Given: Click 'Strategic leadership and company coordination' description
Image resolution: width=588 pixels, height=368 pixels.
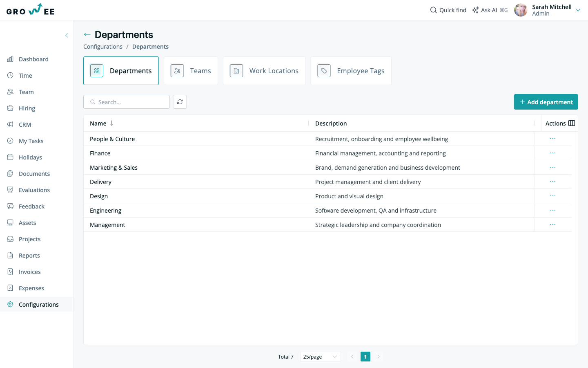Looking at the screenshot, I should pyautogui.click(x=378, y=225).
